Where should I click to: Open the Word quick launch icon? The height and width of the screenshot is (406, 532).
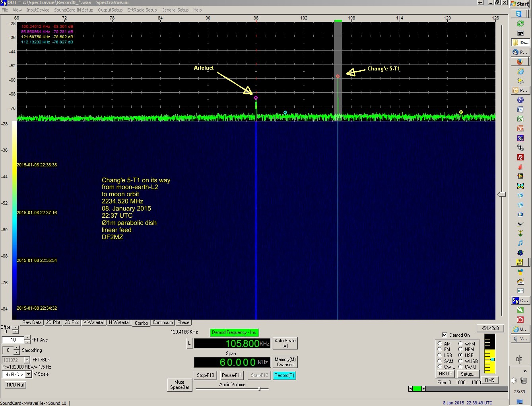pos(520,109)
